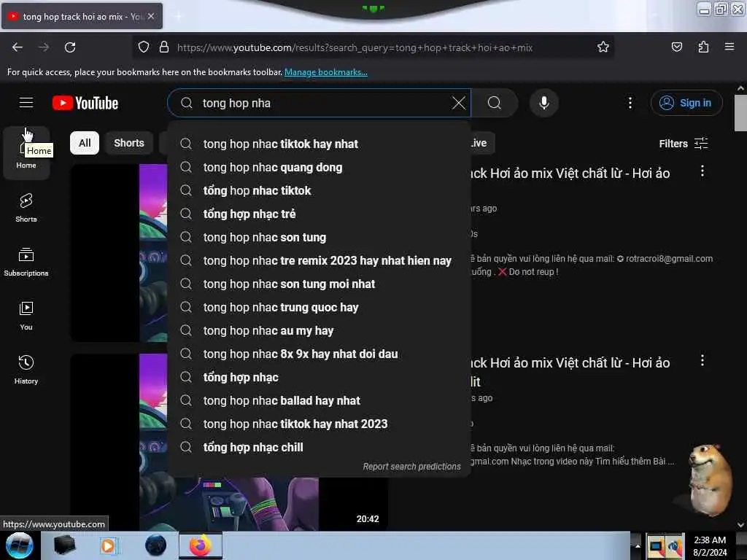Show hidden system tray icons
747x560 pixels.
pos(638,545)
